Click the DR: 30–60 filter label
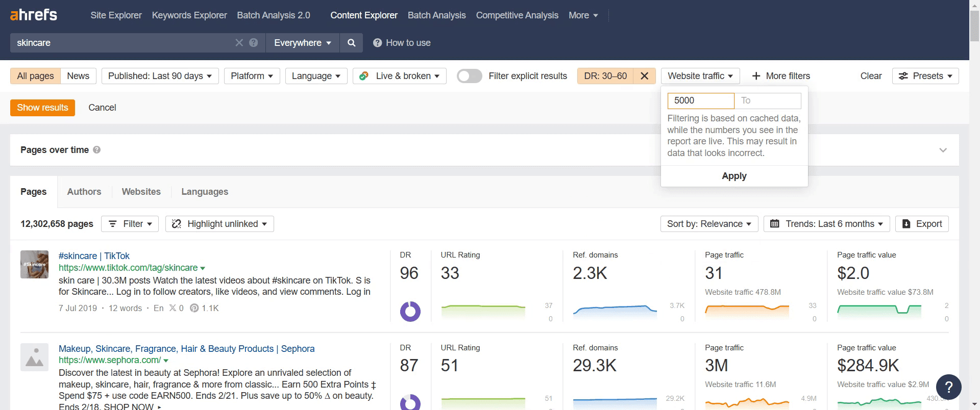 (x=605, y=76)
